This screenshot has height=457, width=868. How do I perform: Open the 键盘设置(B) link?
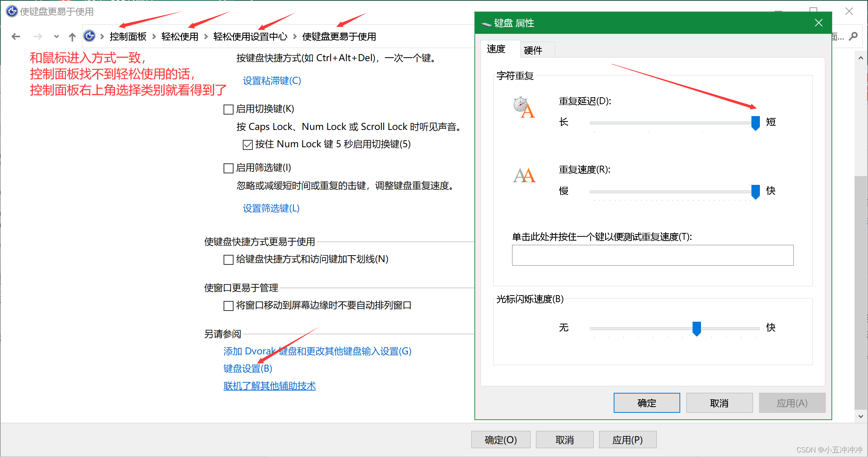click(x=248, y=369)
